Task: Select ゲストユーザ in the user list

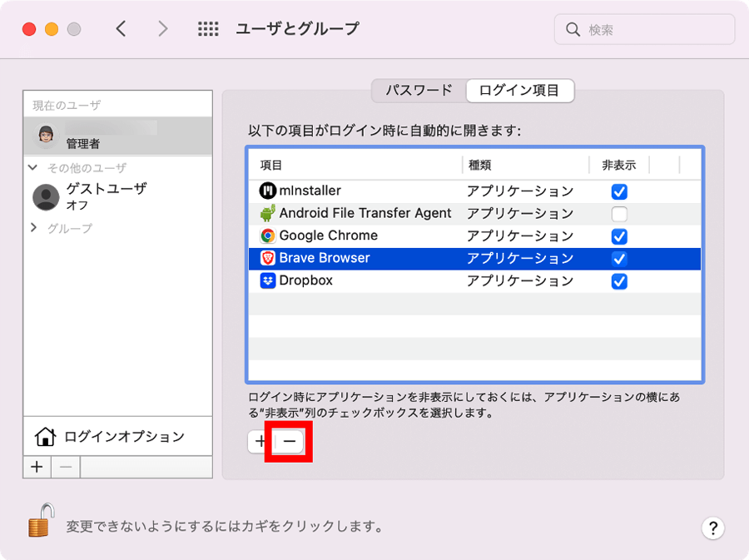Action: 117,196
